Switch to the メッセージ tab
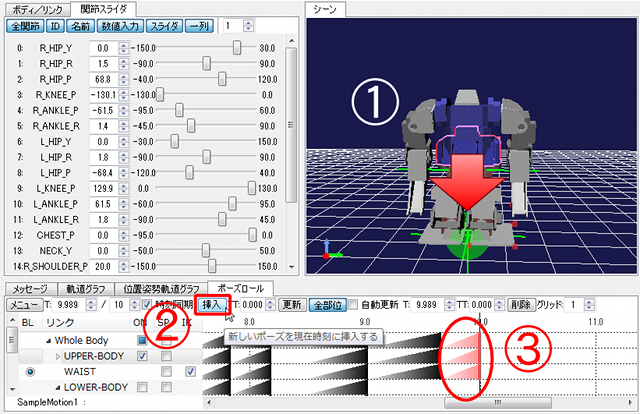 [x=33, y=288]
